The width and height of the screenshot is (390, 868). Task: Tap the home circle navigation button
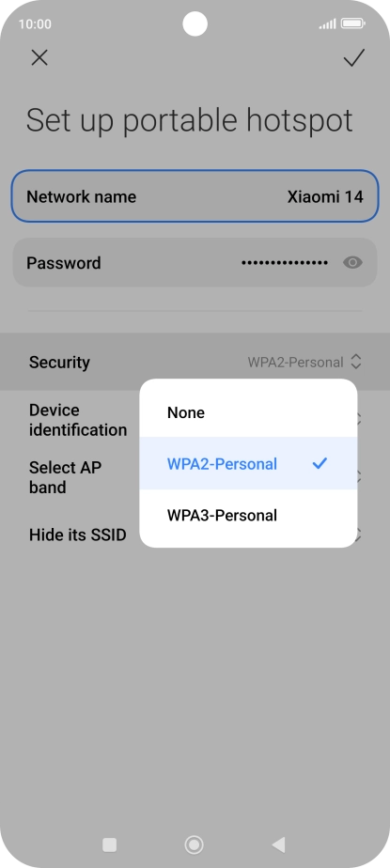pyautogui.click(x=194, y=845)
